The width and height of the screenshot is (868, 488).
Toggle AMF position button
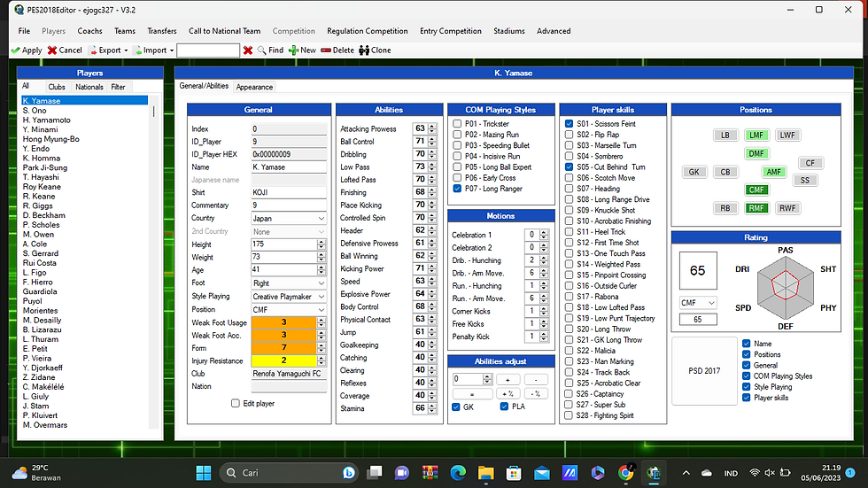coord(773,172)
